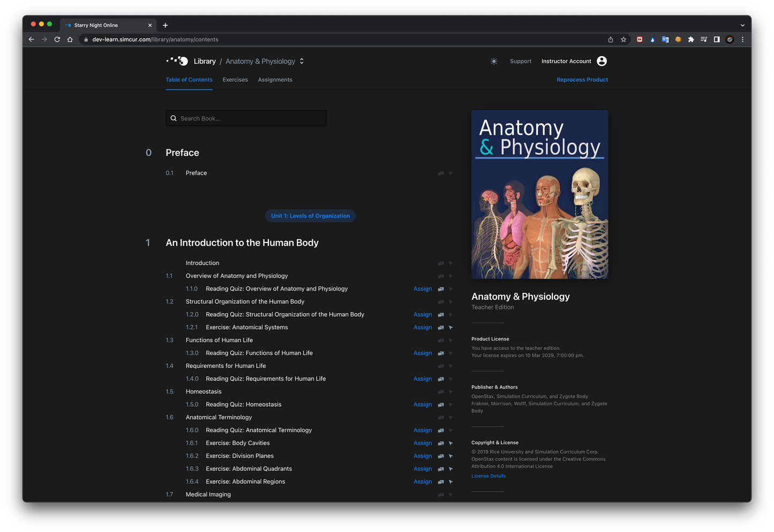Viewport: 774px width, 532px height.
Task: Open the Anatomy & Physiology book switcher chevrons
Action: click(x=301, y=61)
